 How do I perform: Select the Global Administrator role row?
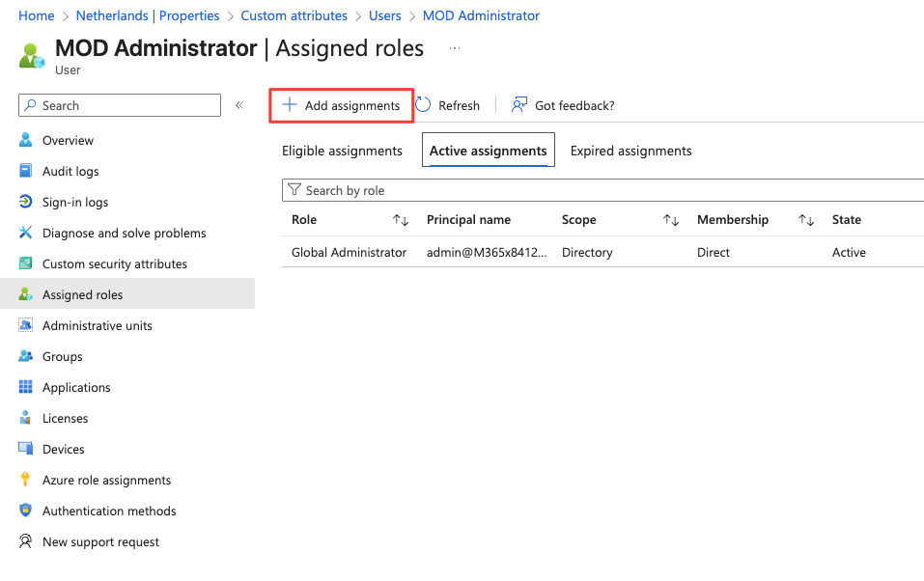[x=349, y=253]
